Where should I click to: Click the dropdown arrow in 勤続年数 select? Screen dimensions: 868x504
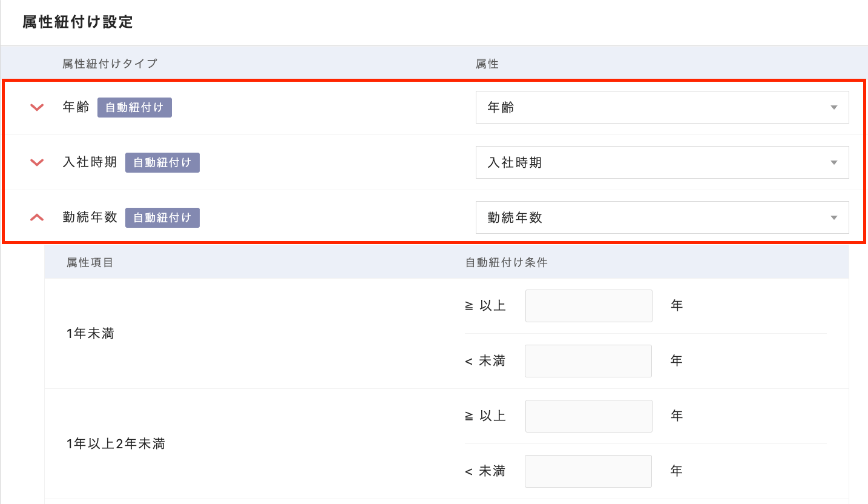[x=833, y=217]
